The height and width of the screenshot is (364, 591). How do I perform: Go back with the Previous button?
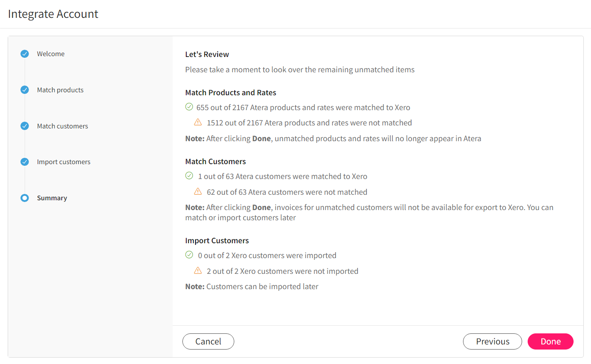coord(492,341)
